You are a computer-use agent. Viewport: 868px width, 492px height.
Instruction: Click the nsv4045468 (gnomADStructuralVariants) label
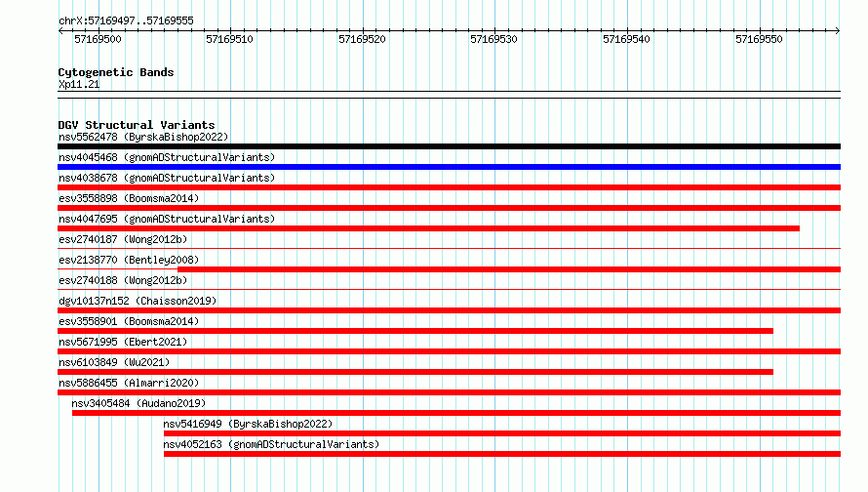tap(167, 157)
